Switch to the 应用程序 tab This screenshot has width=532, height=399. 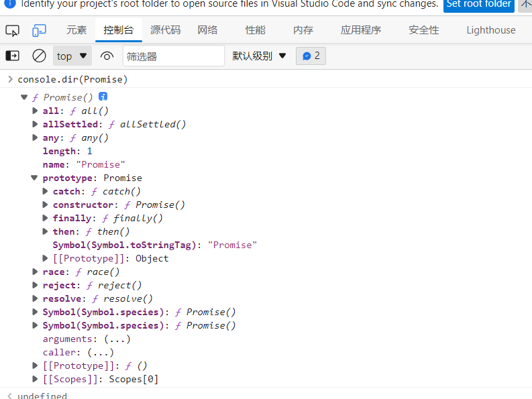tap(361, 30)
